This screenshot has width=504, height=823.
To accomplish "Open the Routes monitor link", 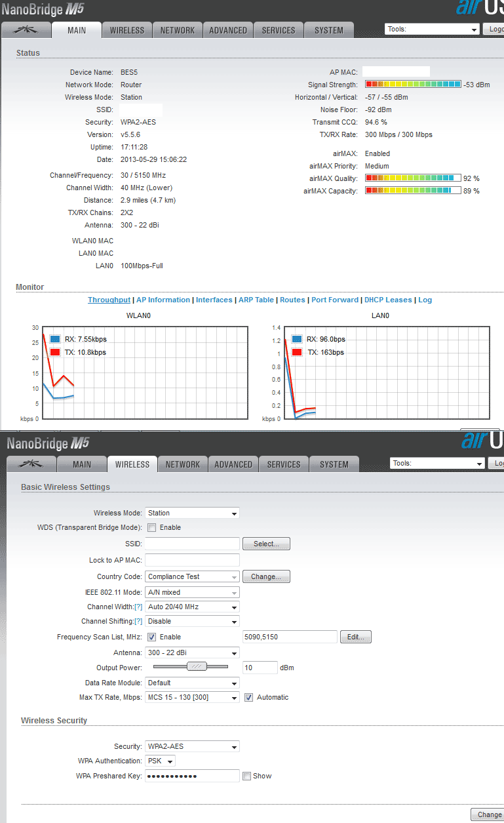I will [292, 300].
